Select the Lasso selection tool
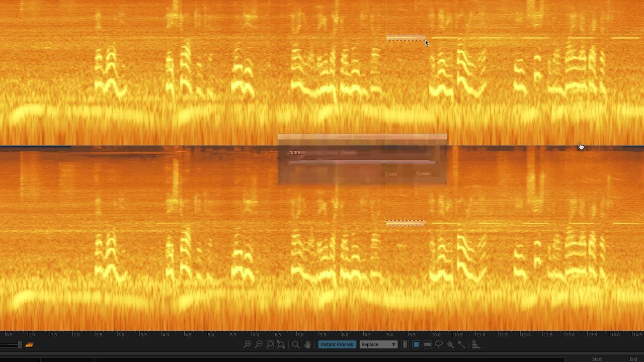 click(439, 344)
